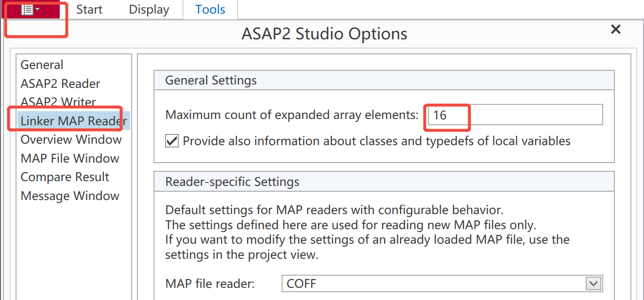Click the General Settings group header
Image resolution: width=644 pixels, height=300 pixels.
coord(211,81)
